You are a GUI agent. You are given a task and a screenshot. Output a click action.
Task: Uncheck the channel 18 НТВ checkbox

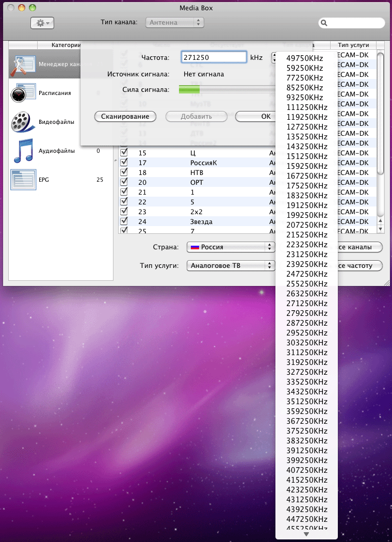pyautogui.click(x=124, y=172)
